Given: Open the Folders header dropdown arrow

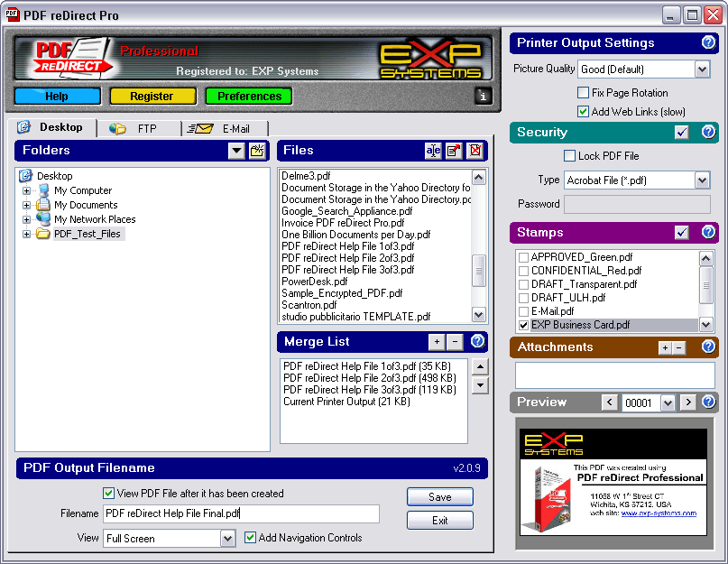Looking at the screenshot, I should 236,151.
